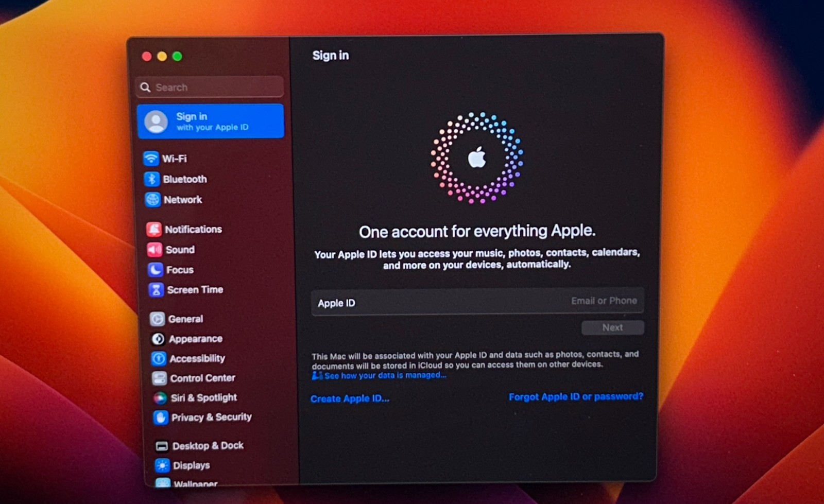Open the Notifications bell icon
This screenshot has width=824, height=504.
click(154, 229)
